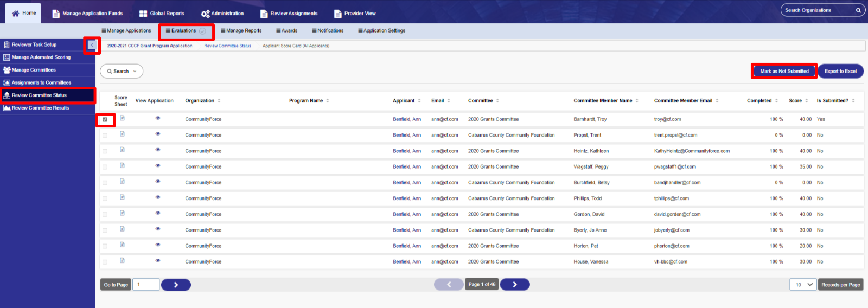868x308 pixels.
Task: Click the arrow beside Go to Page field
Action: pos(176,285)
